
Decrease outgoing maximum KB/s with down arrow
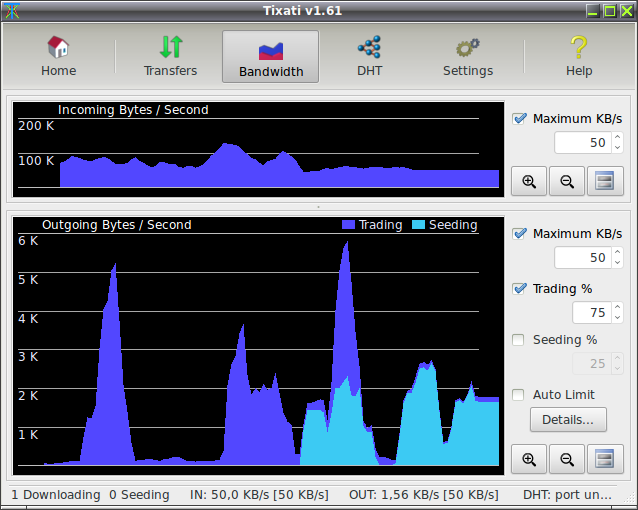coord(618,262)
